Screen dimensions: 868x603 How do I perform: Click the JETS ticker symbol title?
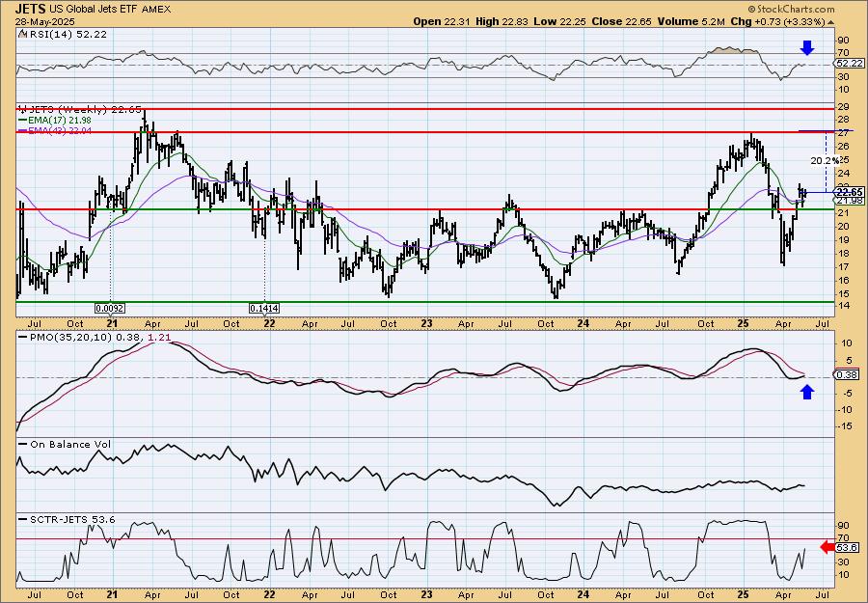coord(31,9)
